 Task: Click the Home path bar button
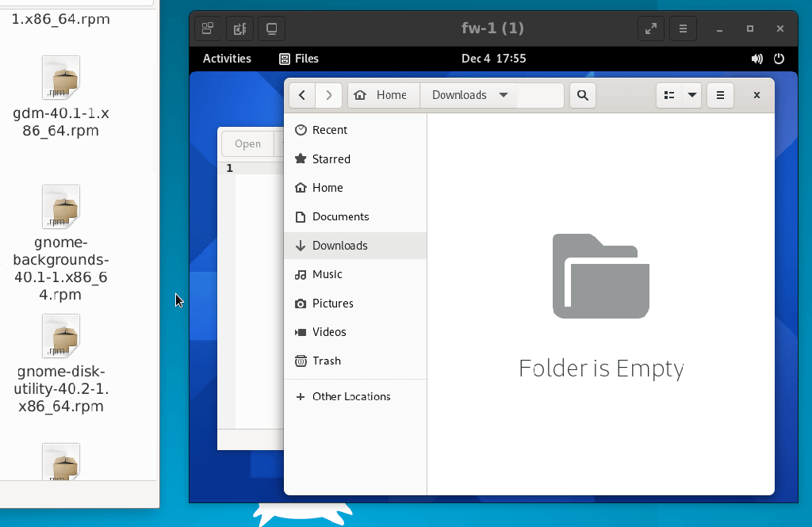pos(383,95)
